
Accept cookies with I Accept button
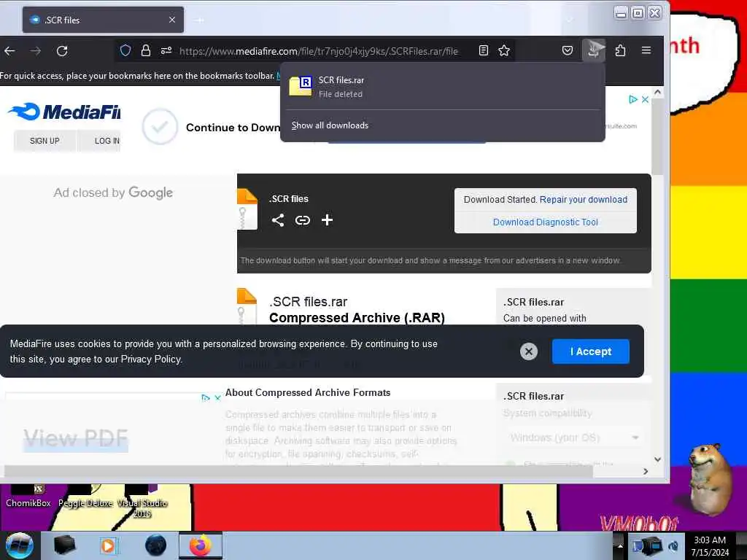click(x=591, y=351)
